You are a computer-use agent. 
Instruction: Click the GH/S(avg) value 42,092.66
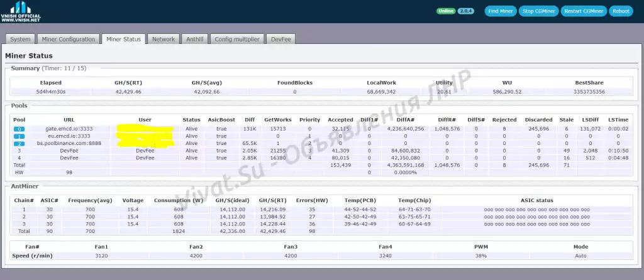pyautogui.click(x=206, y=92)
